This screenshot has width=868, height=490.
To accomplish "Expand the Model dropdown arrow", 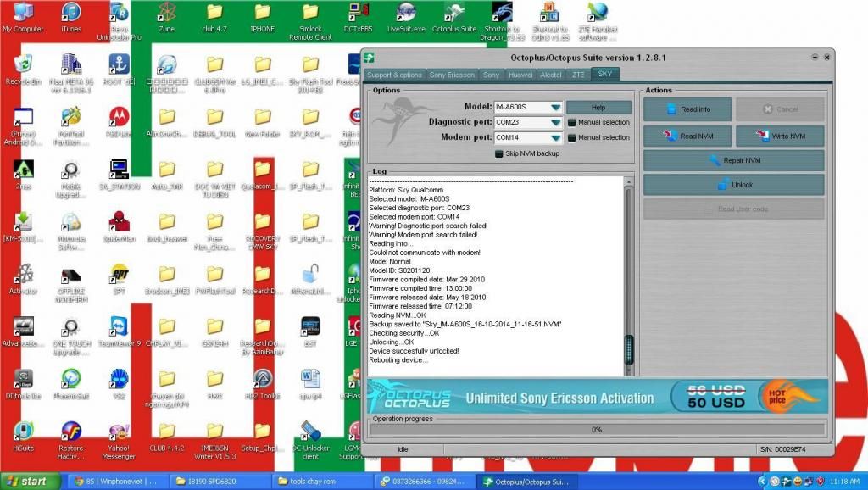I will coord(556,107).
